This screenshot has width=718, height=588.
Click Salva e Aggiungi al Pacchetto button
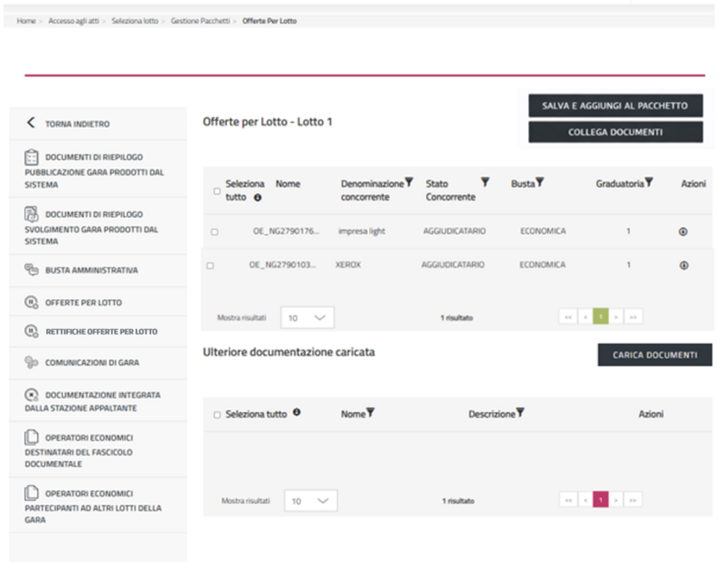pos(616,106)
